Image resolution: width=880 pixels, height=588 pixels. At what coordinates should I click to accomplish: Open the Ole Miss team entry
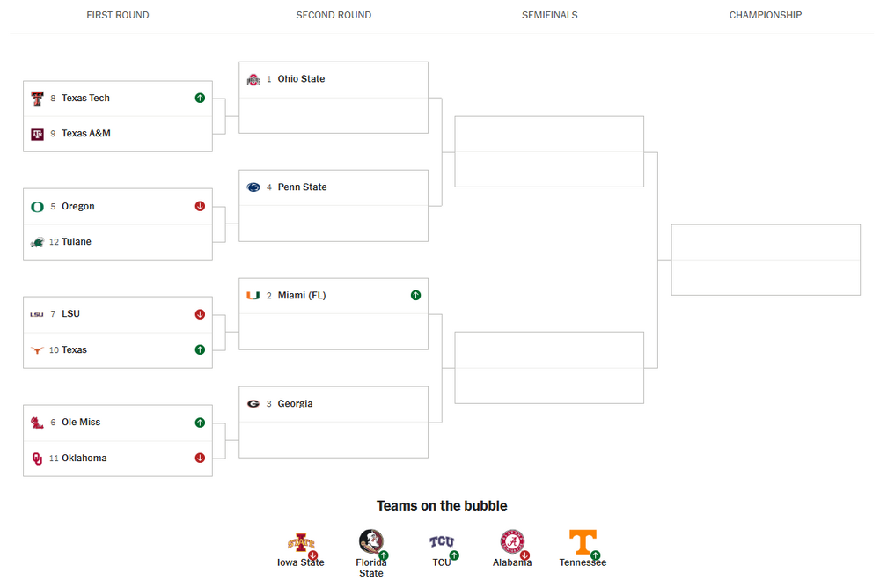(x=81, y=423)
